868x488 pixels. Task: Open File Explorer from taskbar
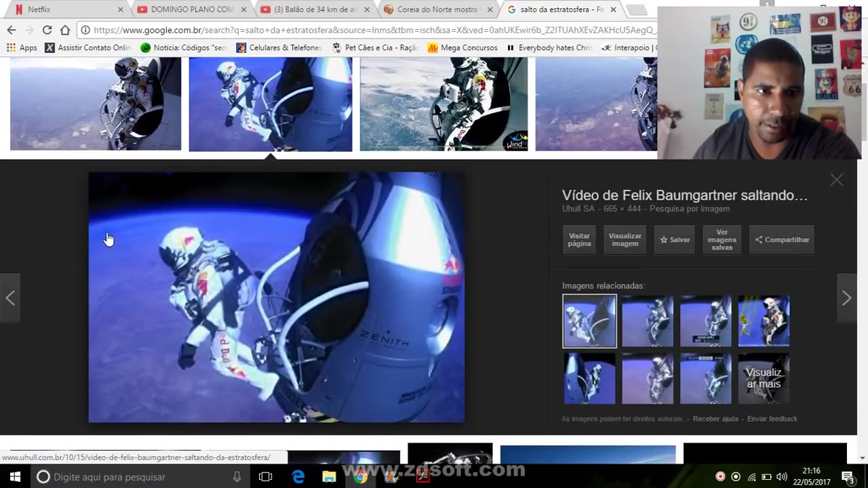point(329,476)
